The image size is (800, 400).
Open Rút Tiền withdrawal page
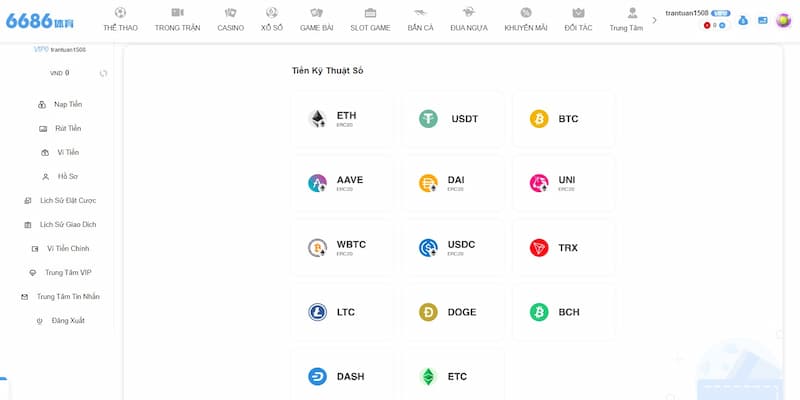tap(60, 128)
